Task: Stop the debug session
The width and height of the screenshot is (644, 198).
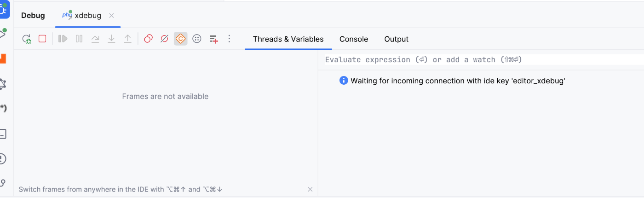Action: tap(42, 39)
